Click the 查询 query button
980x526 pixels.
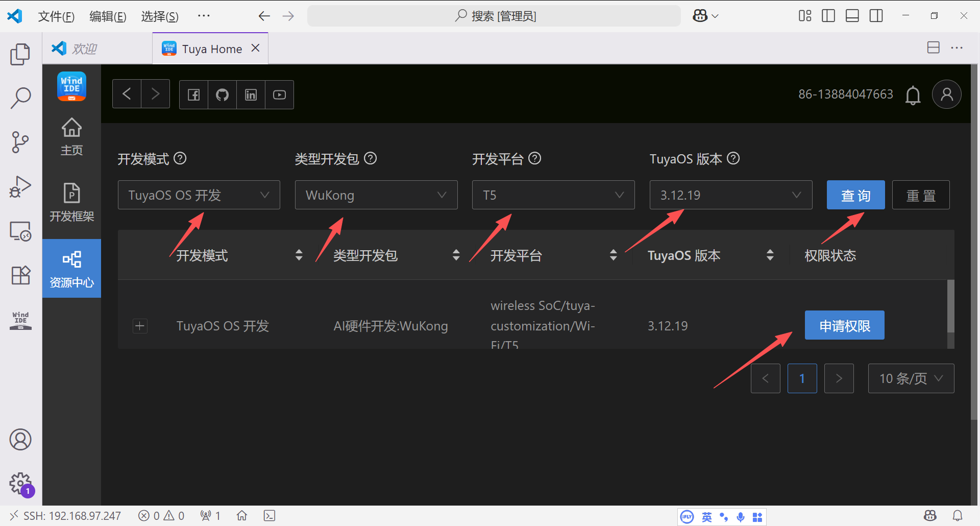pos(855,195)
